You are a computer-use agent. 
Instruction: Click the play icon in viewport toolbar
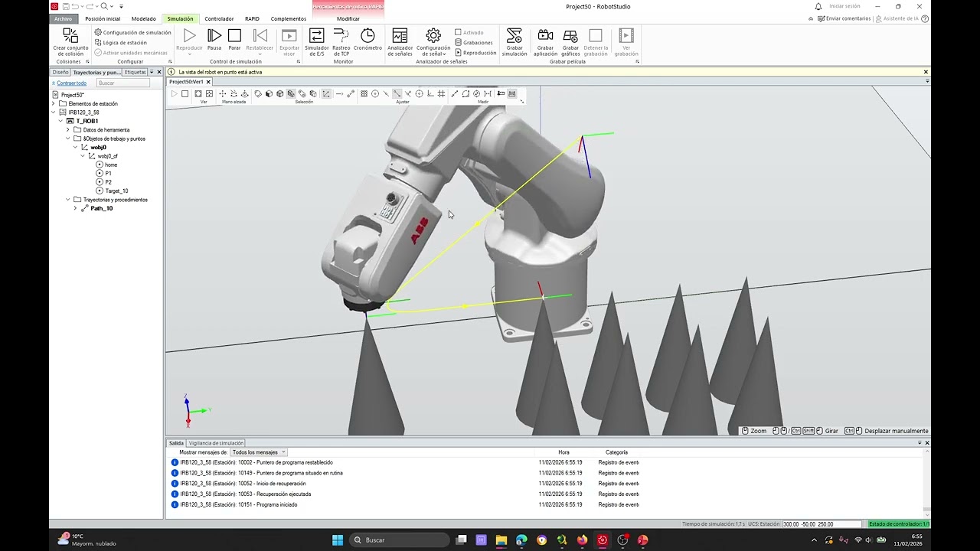[175, 93]
